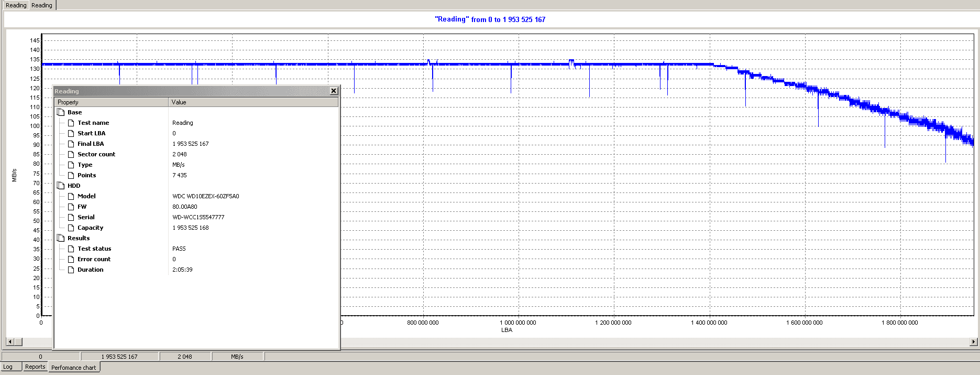Open the Log tab
Image resolution: width=980 pixels, height=375 pixels.
tap(8, 367)
